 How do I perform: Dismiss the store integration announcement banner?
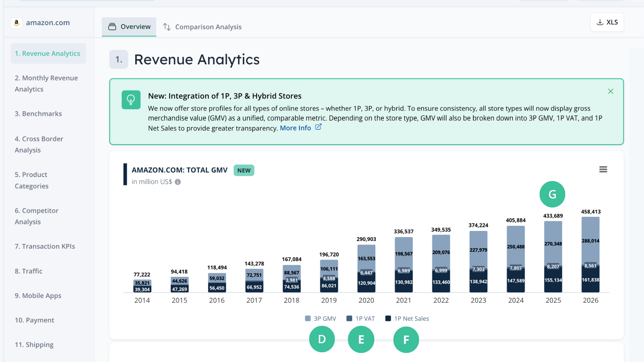coord(610,91)
